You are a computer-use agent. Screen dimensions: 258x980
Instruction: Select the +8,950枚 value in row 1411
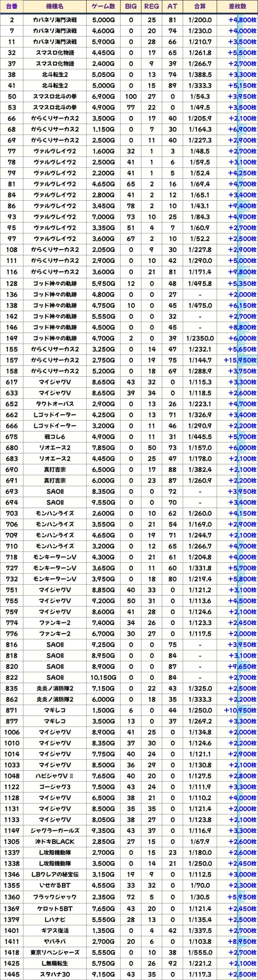[242, 942]
